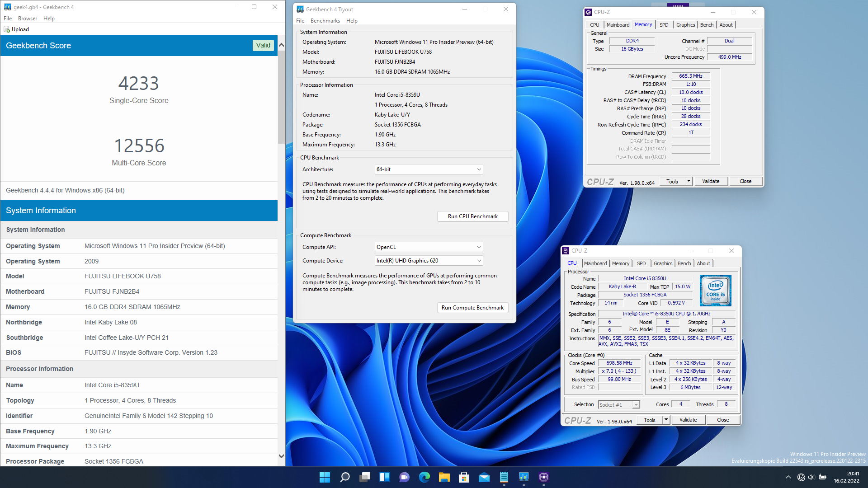
Task: Click Geekbench scrollbar down arrow
Action: [x=281, y=456]
